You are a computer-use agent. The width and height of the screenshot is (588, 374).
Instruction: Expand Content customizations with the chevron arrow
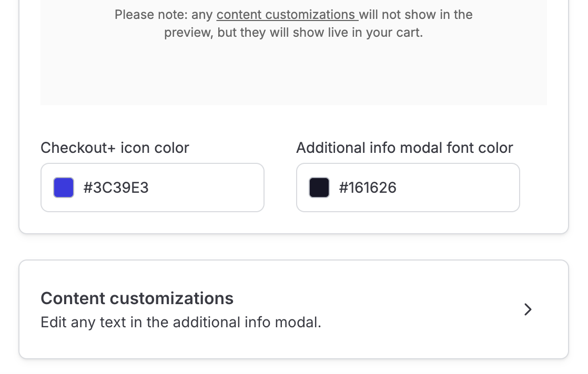(528, 309)
